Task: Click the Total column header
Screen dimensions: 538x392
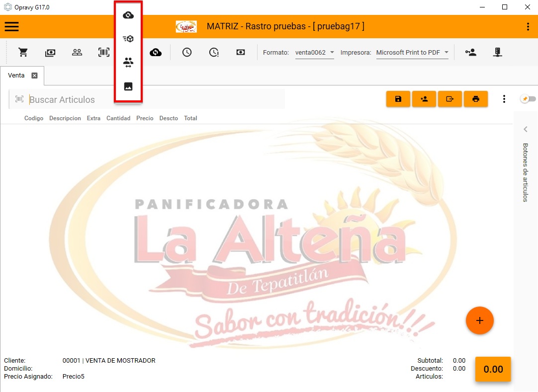Action: pyautogui.click(x=190, y=118)
